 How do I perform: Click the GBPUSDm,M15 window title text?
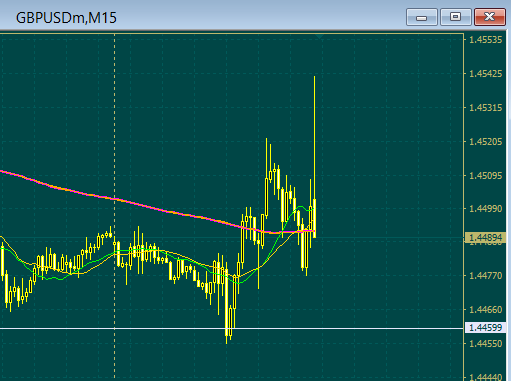tap(66, 18)
